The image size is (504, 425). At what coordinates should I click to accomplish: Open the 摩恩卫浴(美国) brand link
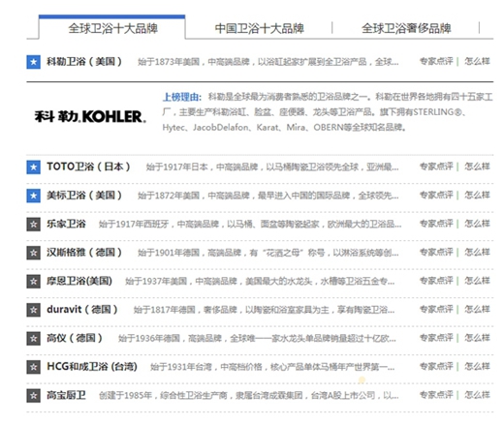79,281
